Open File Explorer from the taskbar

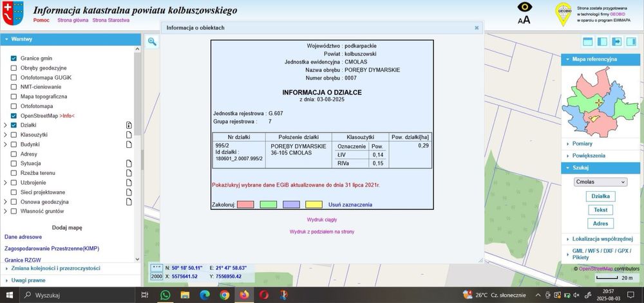click(x=185, y=295)
